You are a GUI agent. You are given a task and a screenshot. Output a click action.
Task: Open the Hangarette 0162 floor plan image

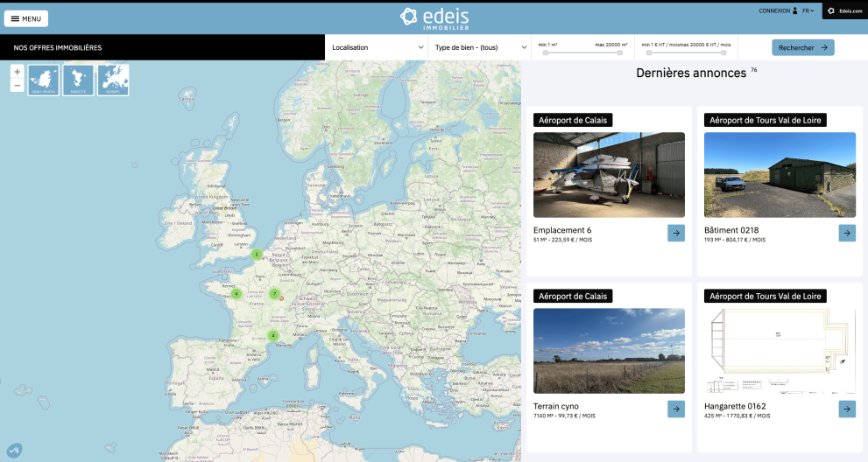(780, 351)
